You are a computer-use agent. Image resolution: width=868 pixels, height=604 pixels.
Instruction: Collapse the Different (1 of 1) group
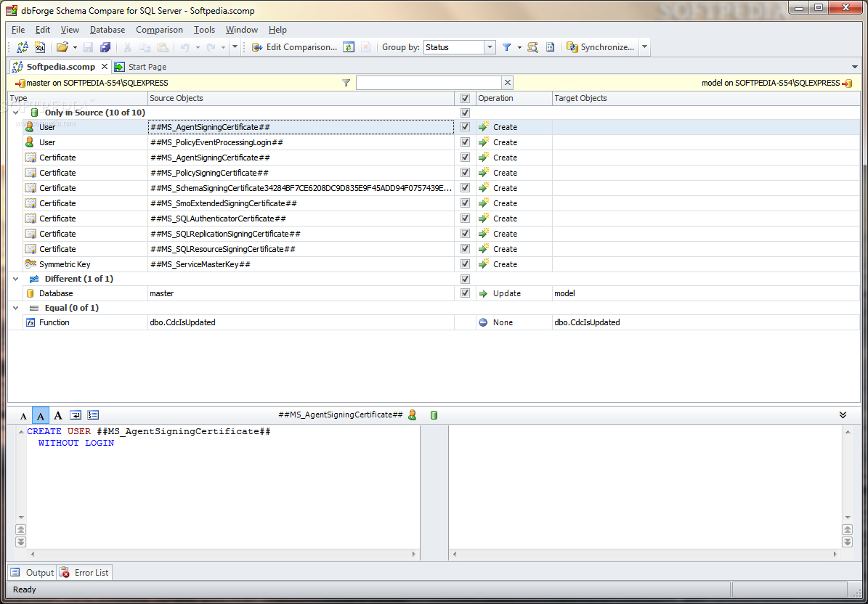15,279
